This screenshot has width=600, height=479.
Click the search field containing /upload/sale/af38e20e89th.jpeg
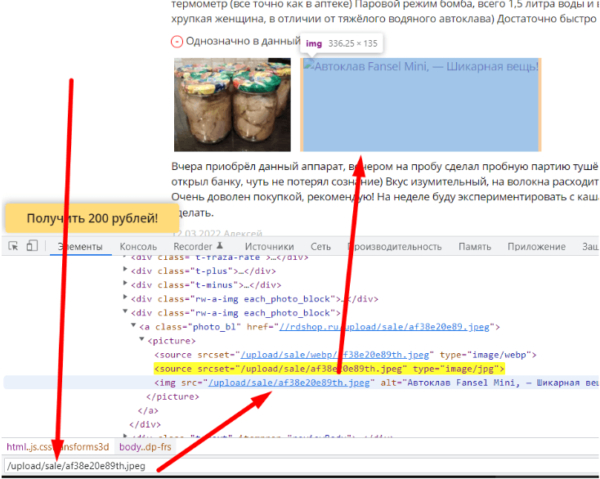click(150, 466)
